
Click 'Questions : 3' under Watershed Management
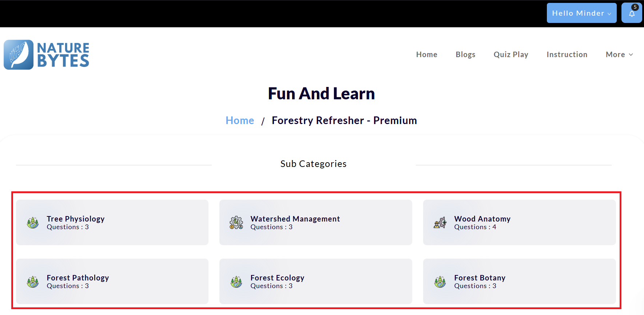271,227
